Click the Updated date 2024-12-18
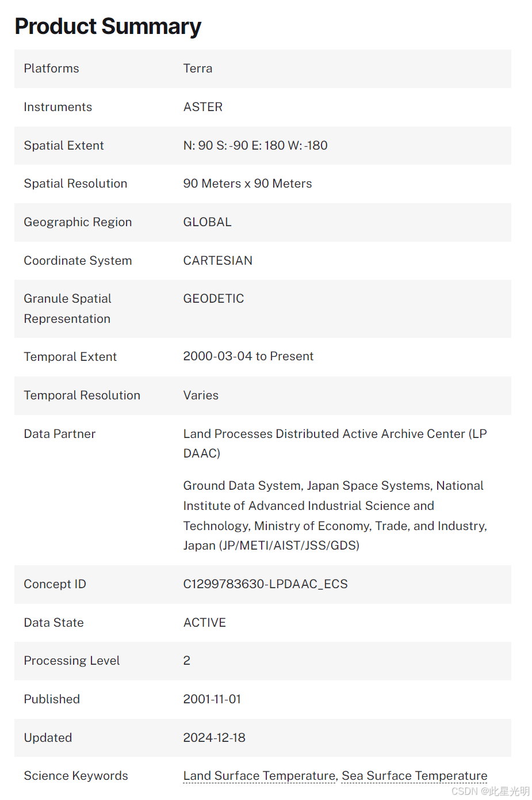This screenshot has width=532, height=800. [214, 738]
